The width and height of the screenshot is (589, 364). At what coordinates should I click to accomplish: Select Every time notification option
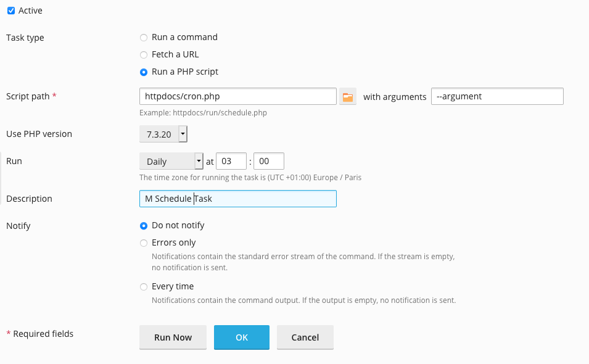coord(144,287)
